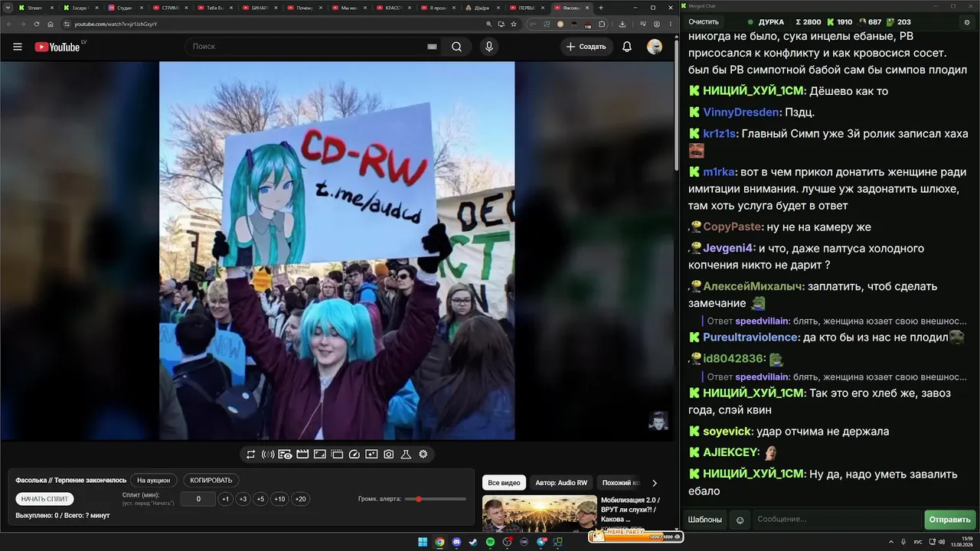Open the YouTube guide hamburger menu
This screenshot has width=980, height=551.
(18, 47)
